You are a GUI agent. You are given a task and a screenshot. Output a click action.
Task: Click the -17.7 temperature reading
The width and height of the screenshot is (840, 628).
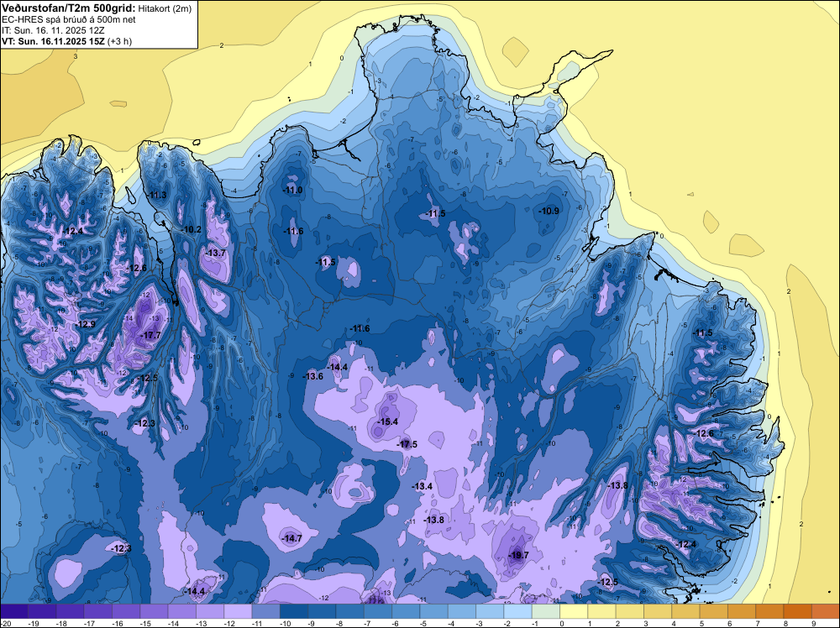[150, 335]
